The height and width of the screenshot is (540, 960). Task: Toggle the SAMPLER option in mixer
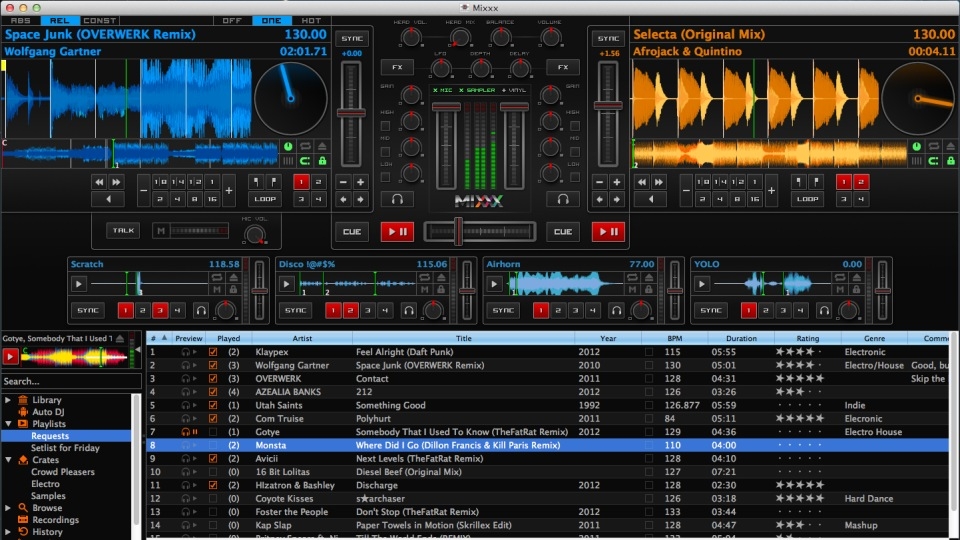477,90
